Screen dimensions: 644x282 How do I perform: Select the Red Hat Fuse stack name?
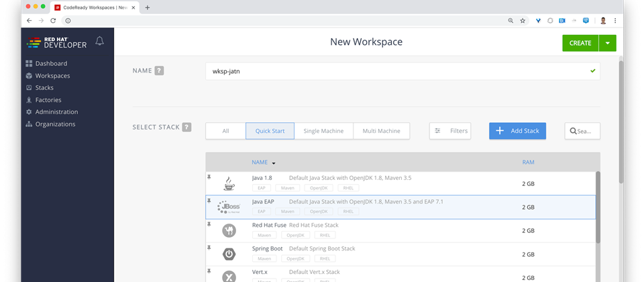click(x=269, y=225)
